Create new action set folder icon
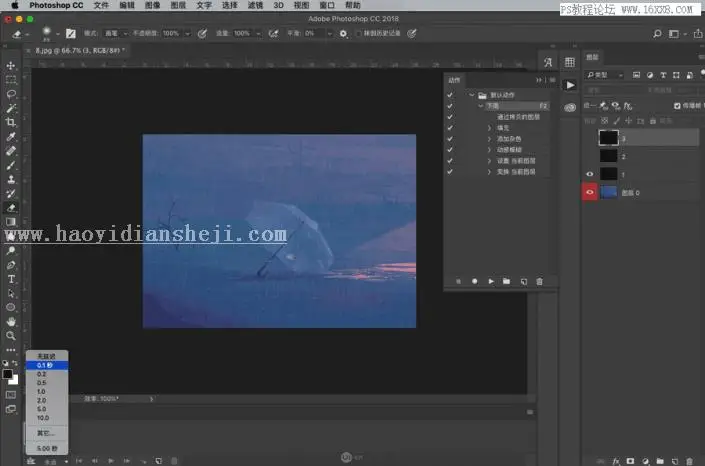 coord(506,281)
